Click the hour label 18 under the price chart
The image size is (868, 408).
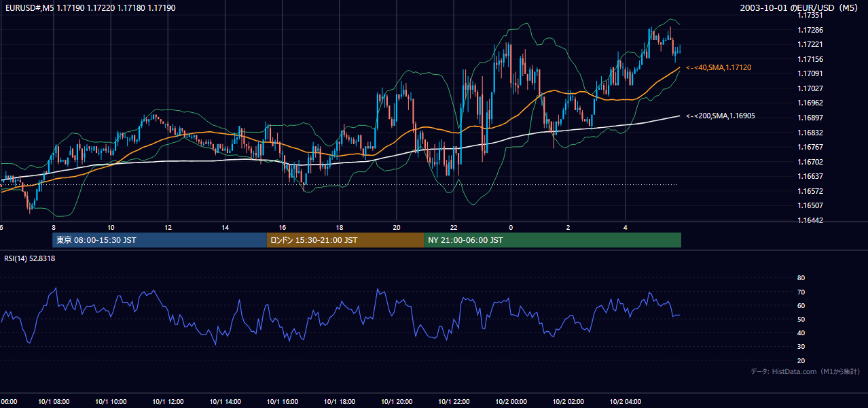(339, 228)
